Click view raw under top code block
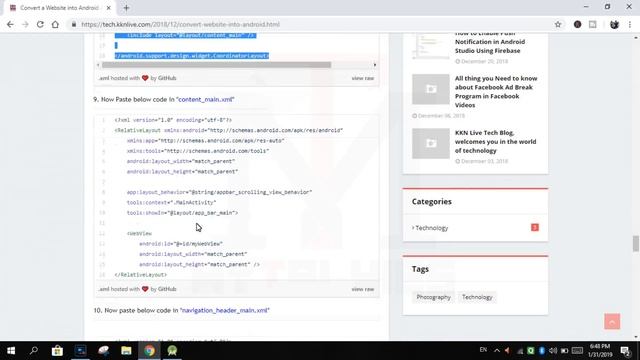This screenshot has width=640, height=360. (x=363, y=78)
